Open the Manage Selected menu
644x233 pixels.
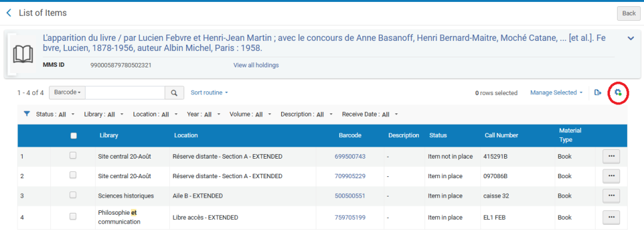(x=556, y=93)
